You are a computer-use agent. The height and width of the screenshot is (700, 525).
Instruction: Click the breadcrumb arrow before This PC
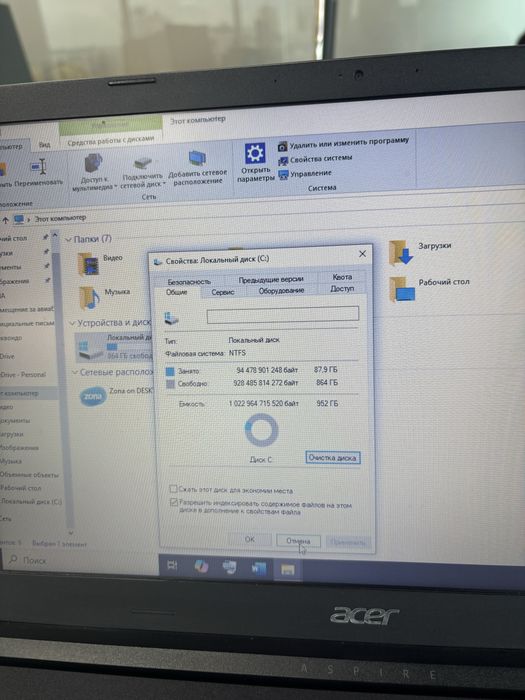point(29,219)
